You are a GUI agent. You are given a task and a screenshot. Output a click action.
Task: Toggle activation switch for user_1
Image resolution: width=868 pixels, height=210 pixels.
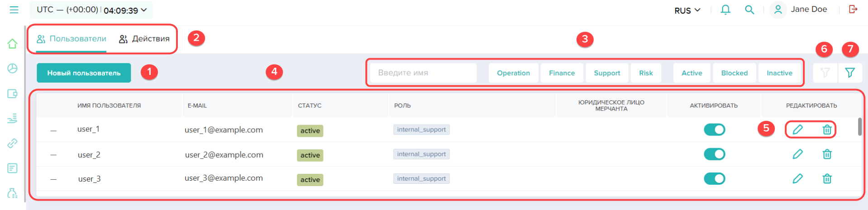[x=714, y=130]
